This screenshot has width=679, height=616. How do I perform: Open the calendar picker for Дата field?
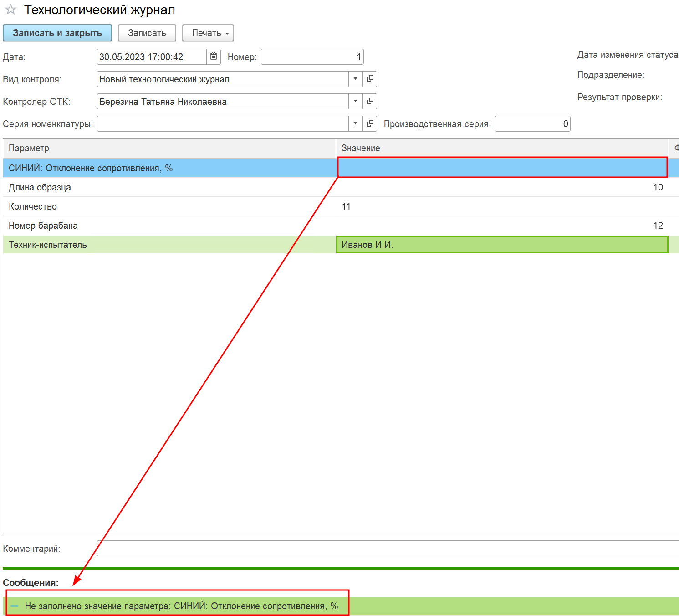[x=214, y=56]
